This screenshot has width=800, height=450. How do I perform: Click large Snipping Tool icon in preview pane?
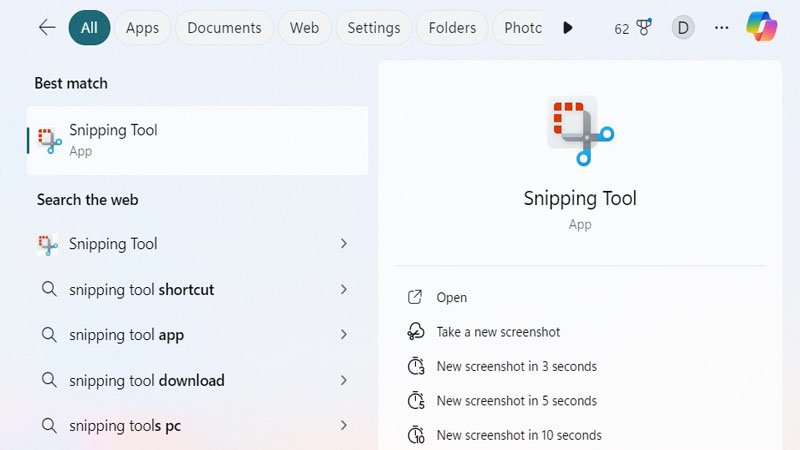pyautogui.click(x=581, y=131)
